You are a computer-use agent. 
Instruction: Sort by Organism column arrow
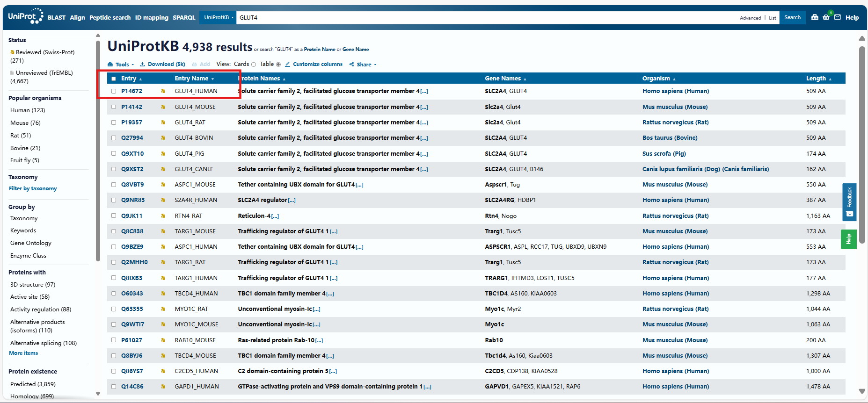point(674,79)
